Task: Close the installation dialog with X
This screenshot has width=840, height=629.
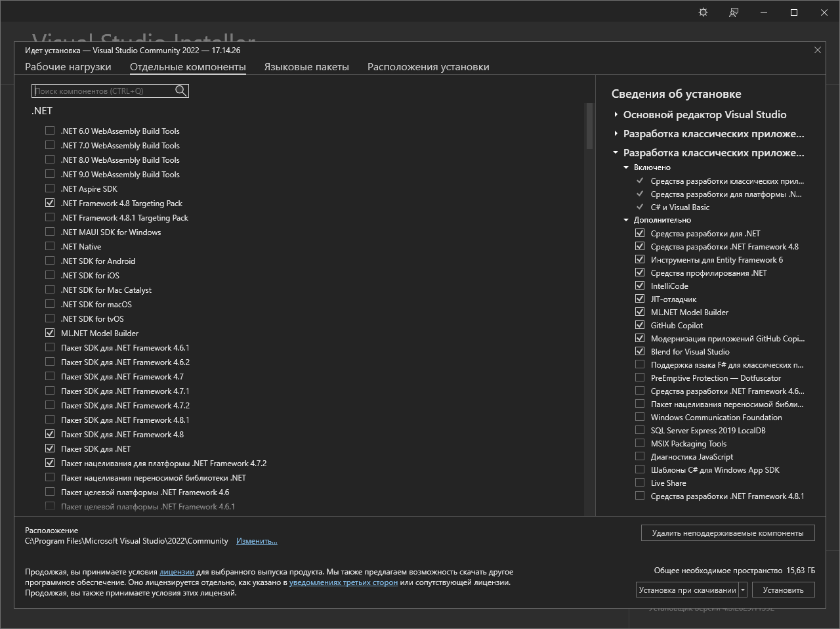Action: 817,50
